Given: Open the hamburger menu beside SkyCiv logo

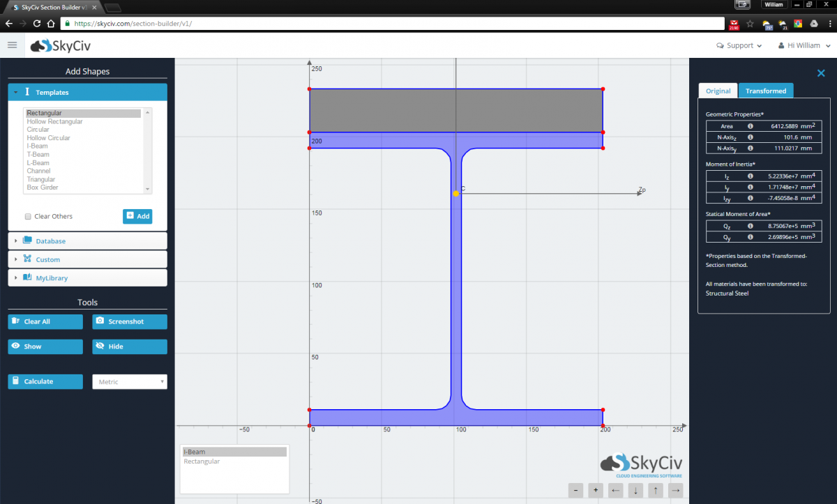Looking at the screenshot, I should (x=12, y=45).
